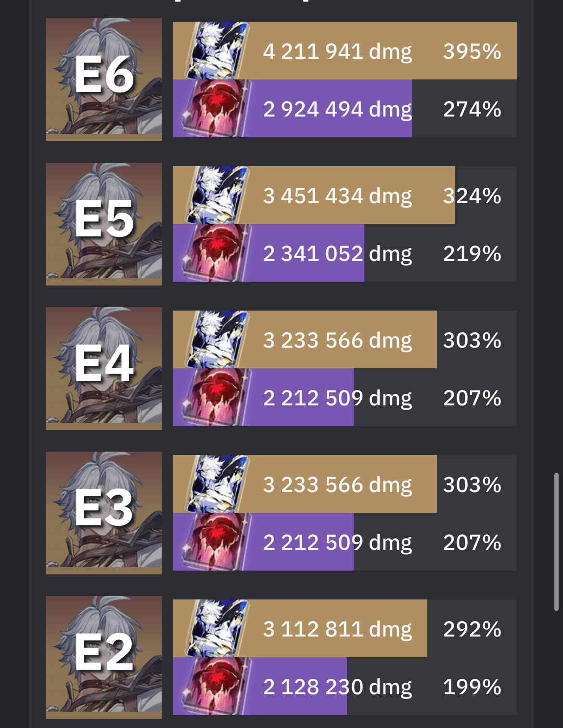This screenshot has height=728, width=563.
Task: Select the gold light cone icon in E5 row
Action: [218, 195]
